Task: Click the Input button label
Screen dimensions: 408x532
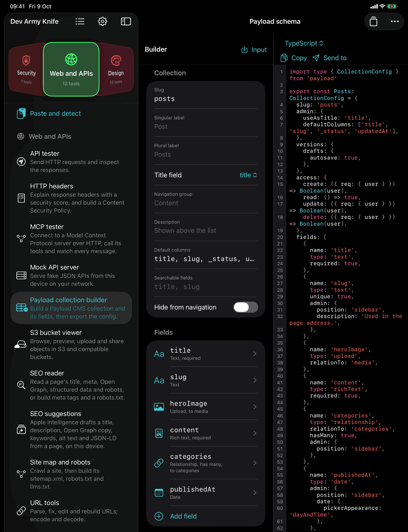Action: pyautogui.click(x=259, y=50)
